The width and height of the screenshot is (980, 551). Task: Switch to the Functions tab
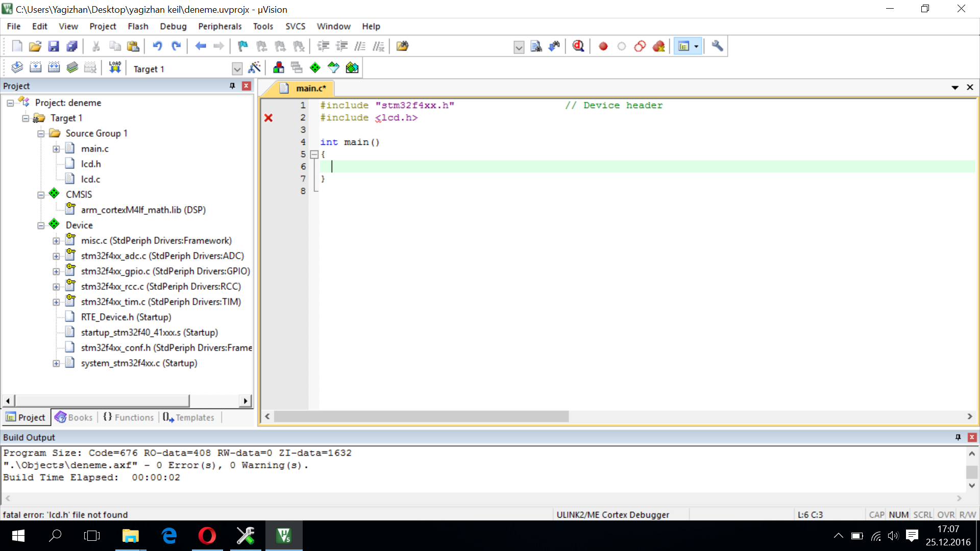[x=129, y=417]
